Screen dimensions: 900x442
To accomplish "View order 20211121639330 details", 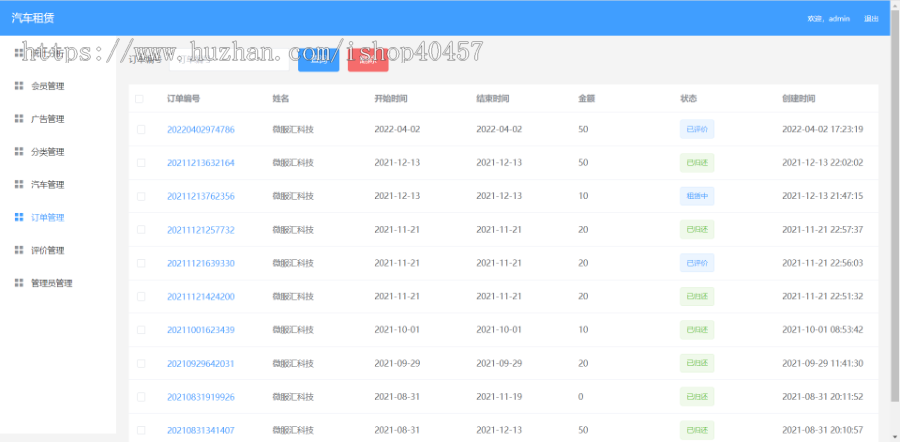I will click(x=201, y=263).
